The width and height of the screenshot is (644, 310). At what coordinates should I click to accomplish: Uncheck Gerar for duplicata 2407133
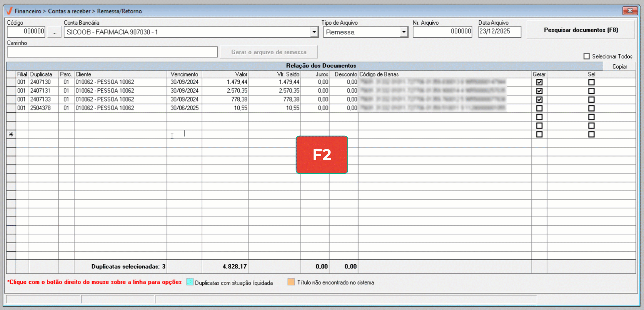tap(539, 100)
